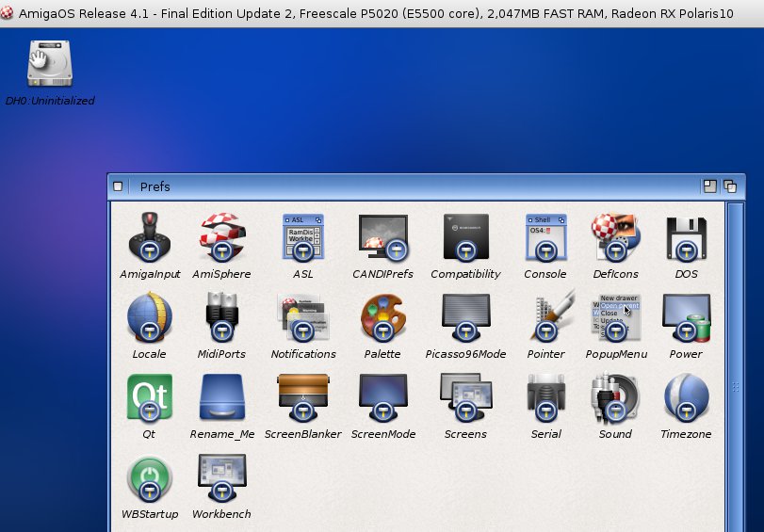The height and width of the screenshot is (532, 764).
Task: Open the Notifications preferences icon
Action: (303, 316)
